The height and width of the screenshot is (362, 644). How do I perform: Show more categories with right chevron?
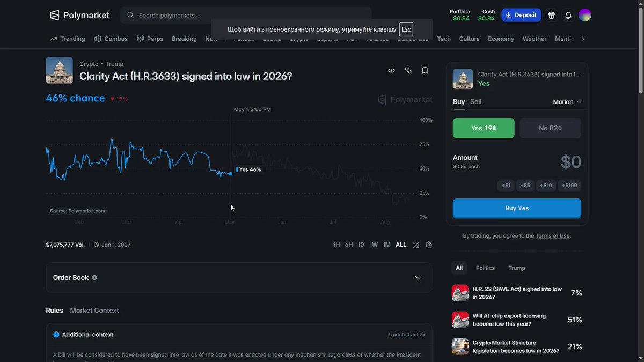pyautogui.click(x=583, y=39)
